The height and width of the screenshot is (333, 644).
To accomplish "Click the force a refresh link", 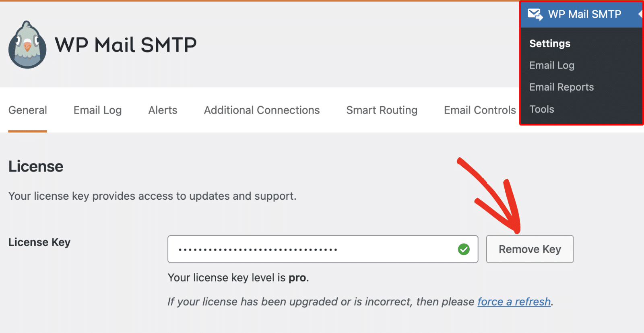I will point(514,302).
